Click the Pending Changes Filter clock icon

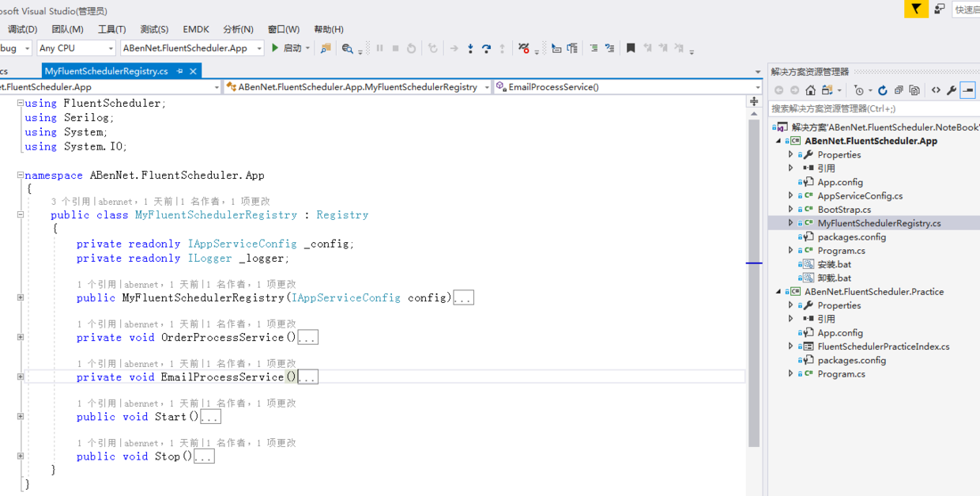click(x=859, y=90)
